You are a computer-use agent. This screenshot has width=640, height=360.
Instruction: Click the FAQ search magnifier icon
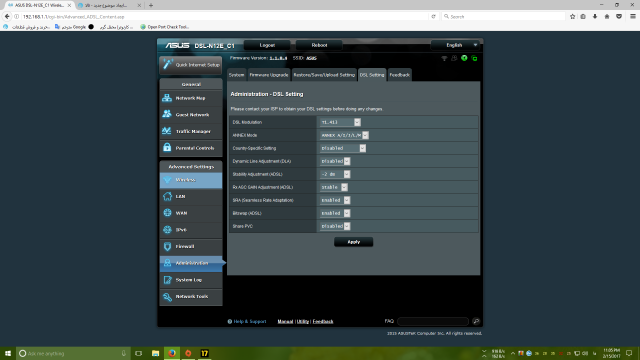click(476, 321)
